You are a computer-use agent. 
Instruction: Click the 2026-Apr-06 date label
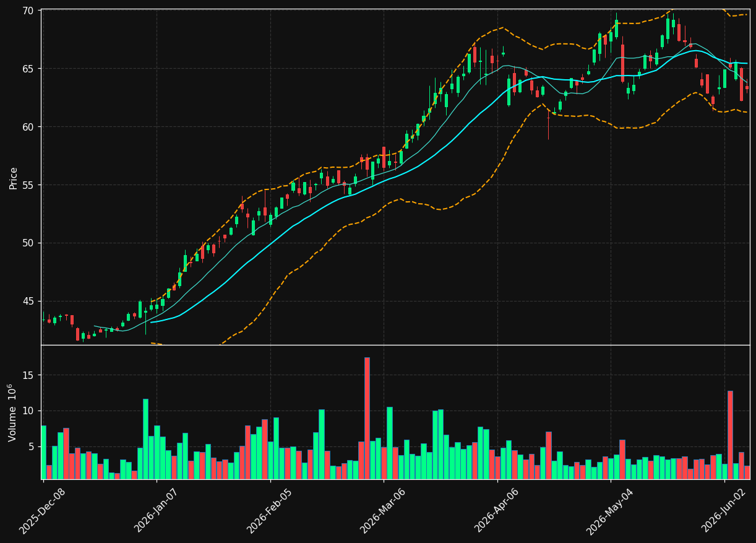(x=497, y=510)
